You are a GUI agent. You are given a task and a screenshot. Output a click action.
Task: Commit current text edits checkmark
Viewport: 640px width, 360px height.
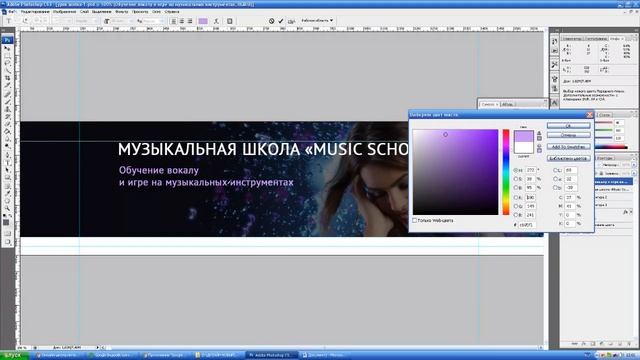point(281,21)
